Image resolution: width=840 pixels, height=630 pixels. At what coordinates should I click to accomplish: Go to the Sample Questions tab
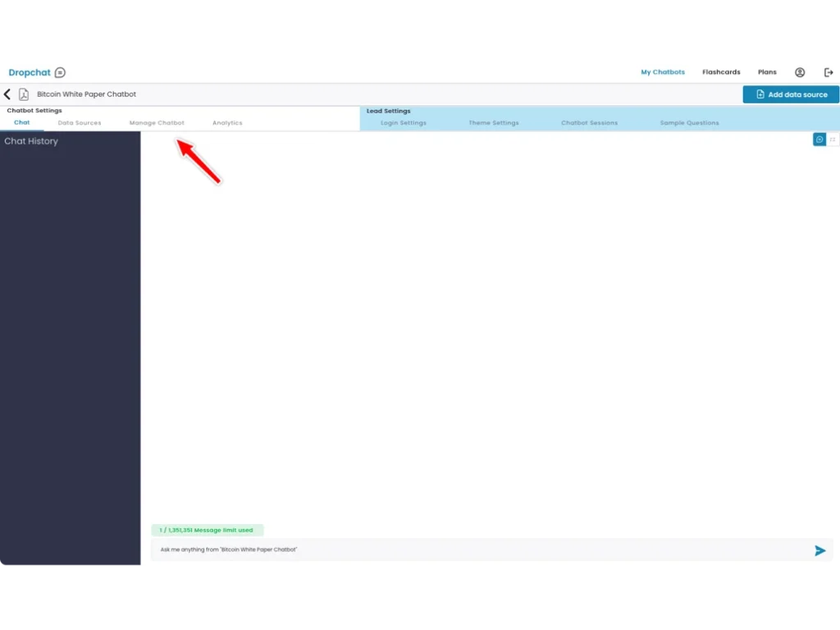click(x=689, y=123)
